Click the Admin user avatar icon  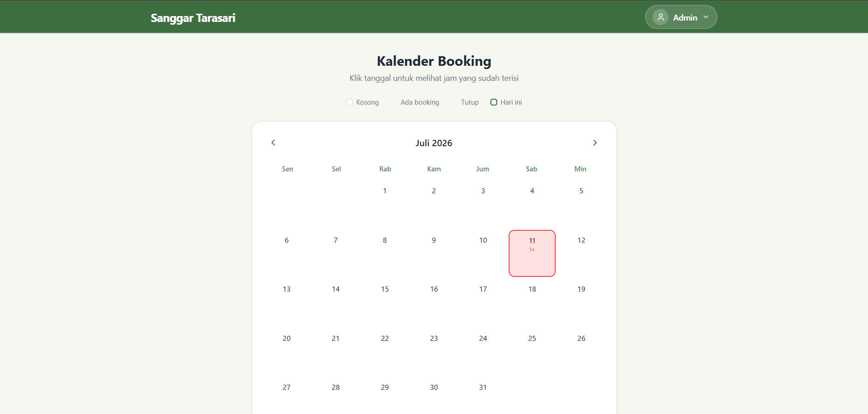[x=660, y=17]
